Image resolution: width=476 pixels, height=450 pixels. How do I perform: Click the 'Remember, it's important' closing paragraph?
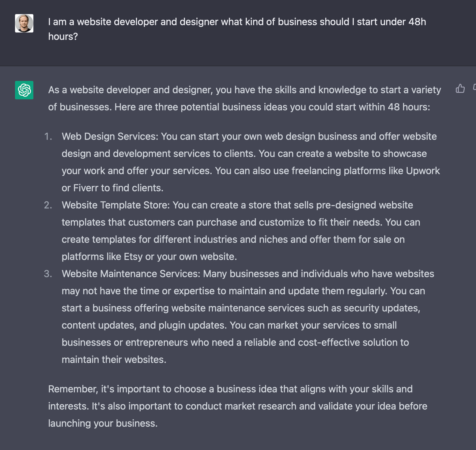[238, 406]
